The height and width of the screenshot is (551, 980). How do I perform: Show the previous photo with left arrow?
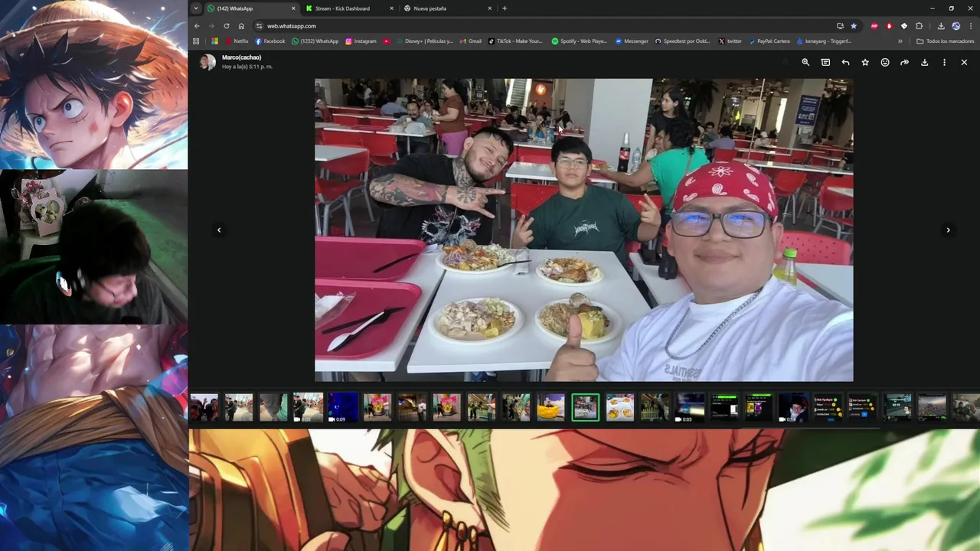(219, 230)
